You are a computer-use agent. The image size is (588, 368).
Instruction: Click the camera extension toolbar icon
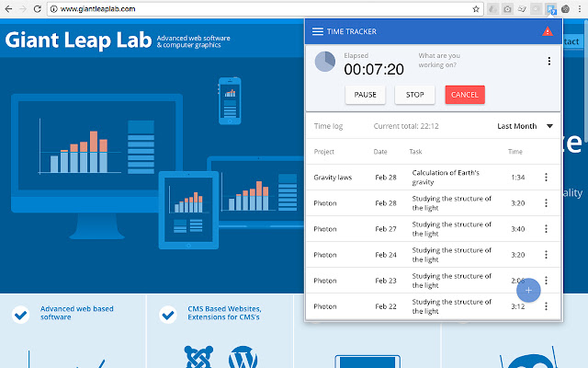(507, 9)
